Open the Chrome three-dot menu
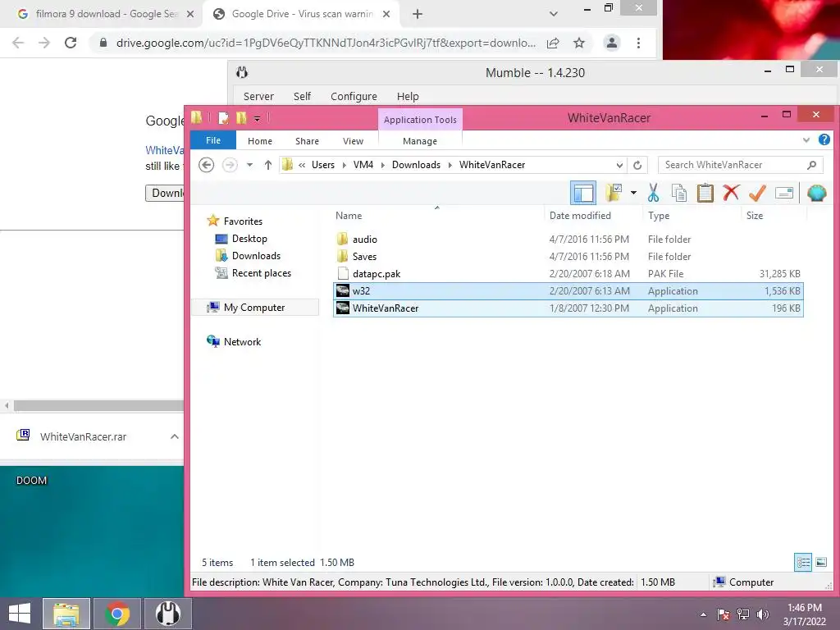The height and width of the screenshot is (630, 840). point(638,43)
